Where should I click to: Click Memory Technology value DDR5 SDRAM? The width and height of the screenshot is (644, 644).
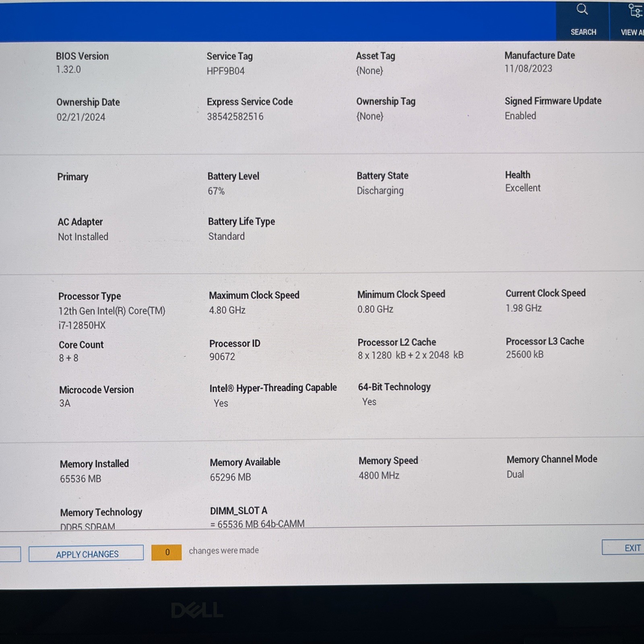88,526
